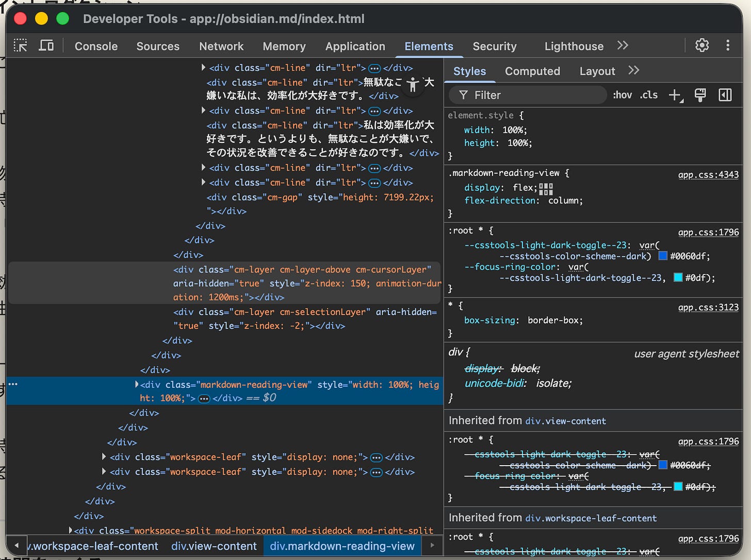Click the #0060df color swatch
This screenshot has height=560, width=751.
663,256
